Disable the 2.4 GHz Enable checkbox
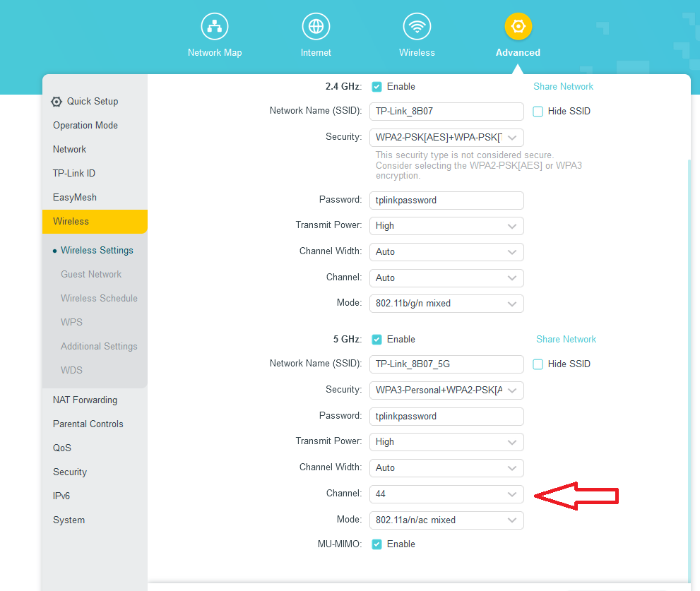Screen dimensions: 700x591 click(377, 87)
